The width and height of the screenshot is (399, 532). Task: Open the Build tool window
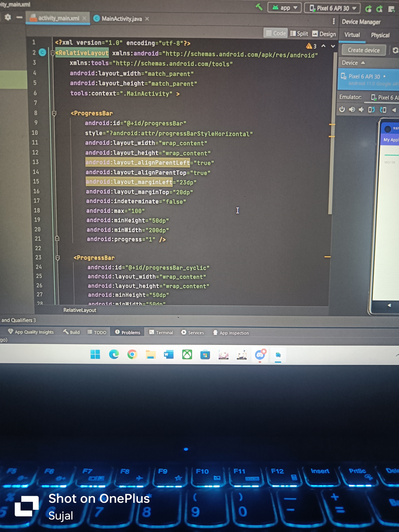pyautogui.click(x=71, y=332)
